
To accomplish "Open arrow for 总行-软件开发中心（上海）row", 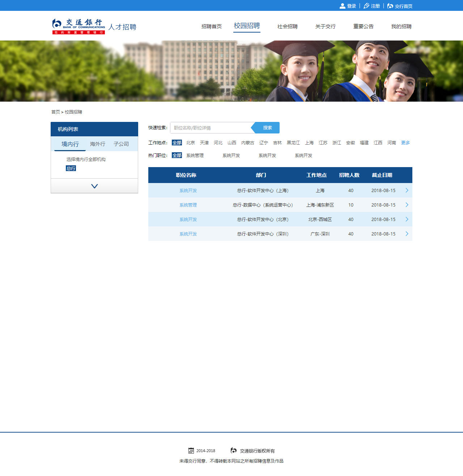I will pos(407,190).
